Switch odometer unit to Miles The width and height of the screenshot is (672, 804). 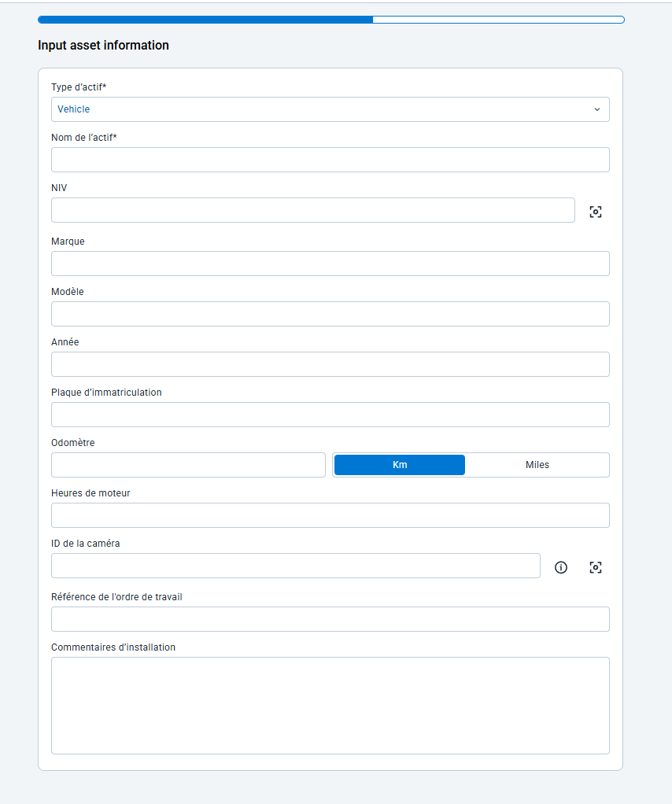[537, 465]
